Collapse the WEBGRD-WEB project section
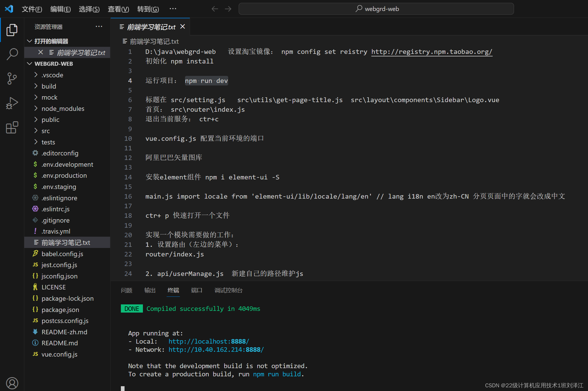Viewport: 588px width, 391px height. [x=67, y=64]
